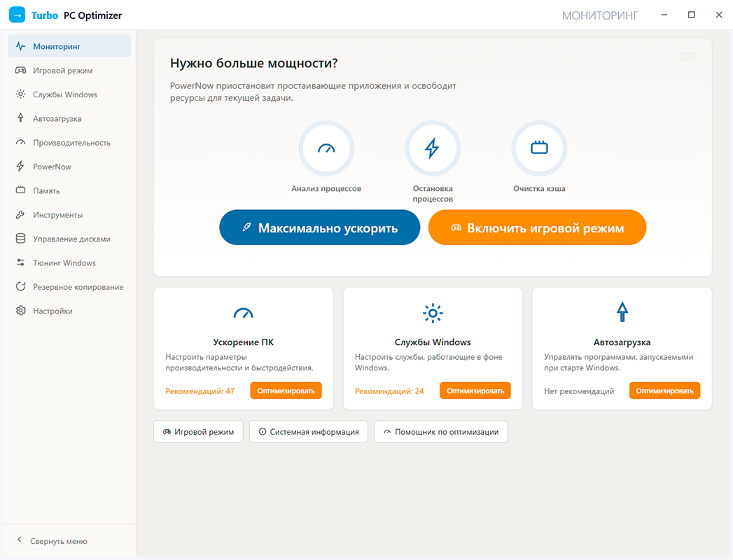The image size is (733, 560).
Task: Click the Очистка кэша label
Action: [539, 188]
